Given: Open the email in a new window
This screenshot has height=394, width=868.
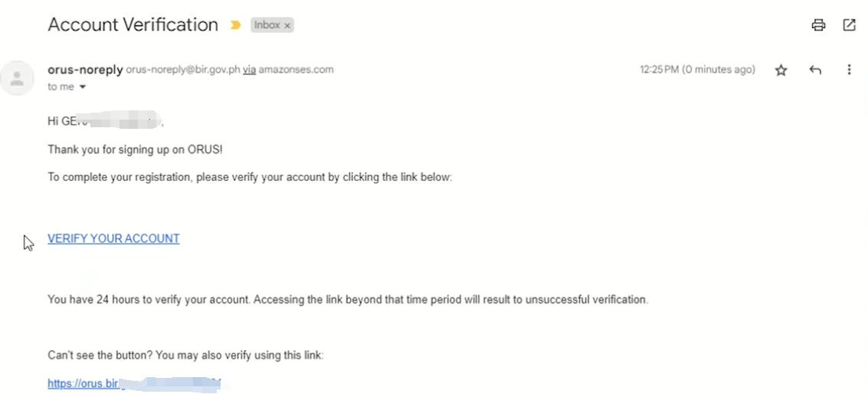Looking at the screenshot, I should coord(849,25).
